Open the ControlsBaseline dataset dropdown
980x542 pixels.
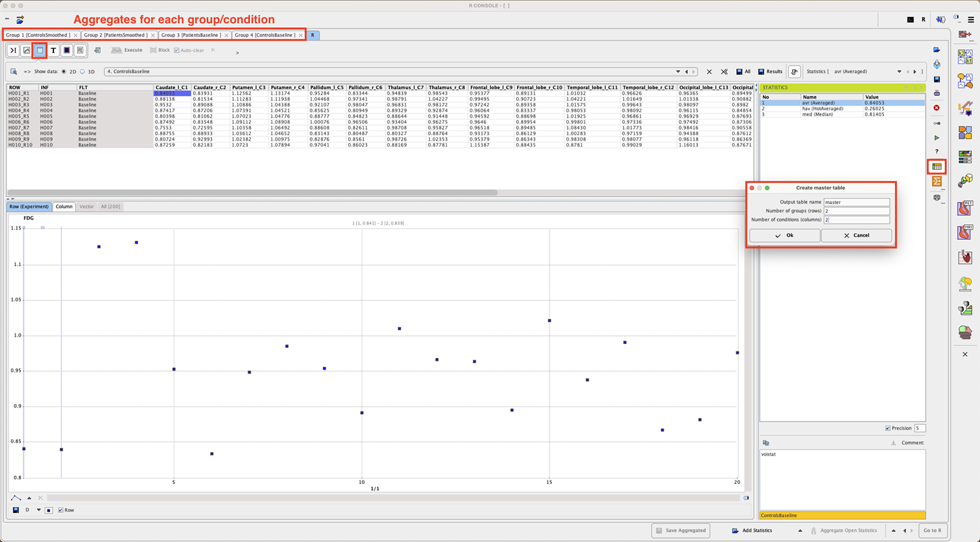(678, 72)
